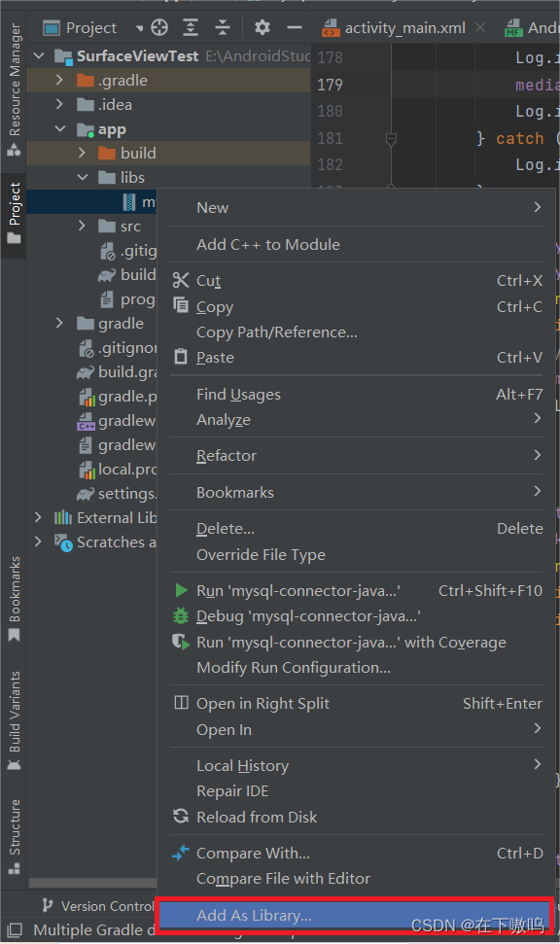Open the Open In submenu
Screen dimensions: 560x944
(x=357, y=730)
